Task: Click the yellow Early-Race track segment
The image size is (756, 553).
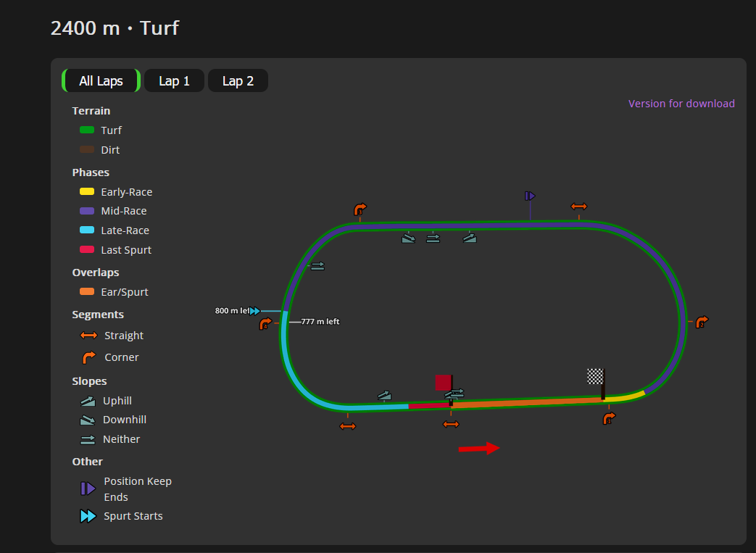Action: point(624,397)
